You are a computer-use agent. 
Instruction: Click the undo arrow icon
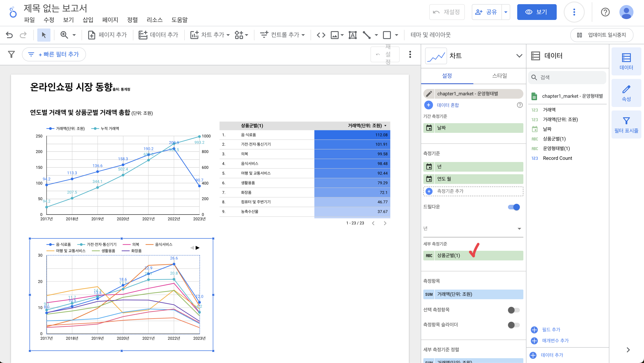[x=9, y=35]
